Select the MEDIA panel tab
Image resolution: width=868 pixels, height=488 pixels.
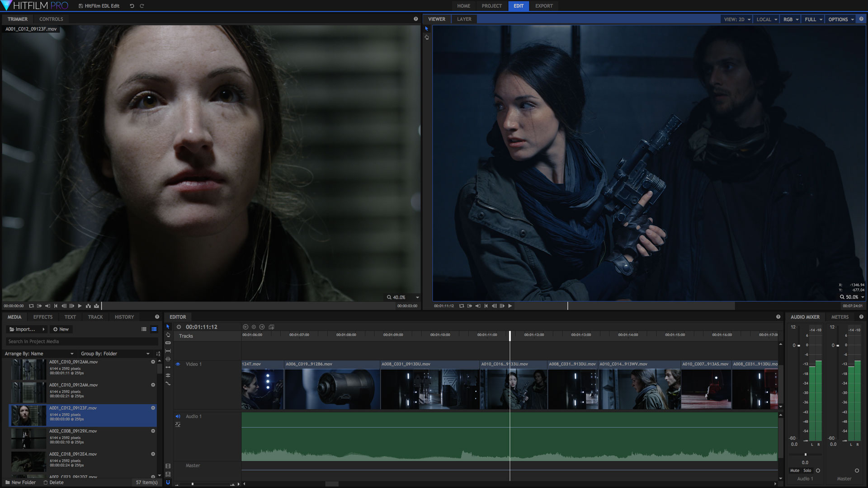14,316
